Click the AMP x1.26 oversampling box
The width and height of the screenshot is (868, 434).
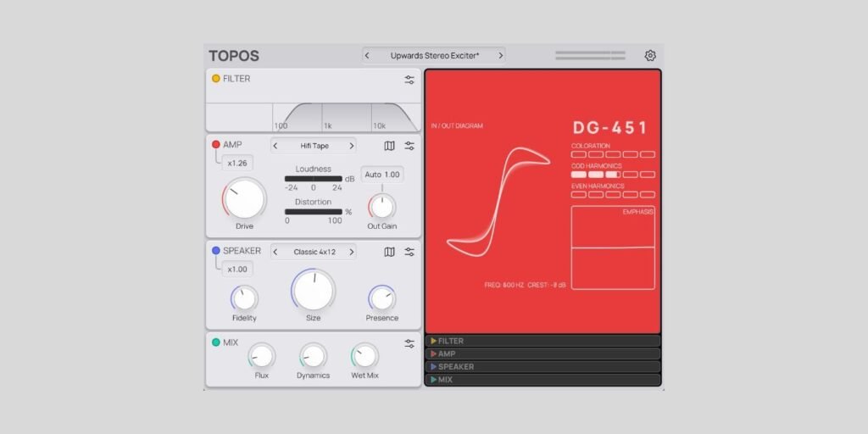tap(237, 163)
